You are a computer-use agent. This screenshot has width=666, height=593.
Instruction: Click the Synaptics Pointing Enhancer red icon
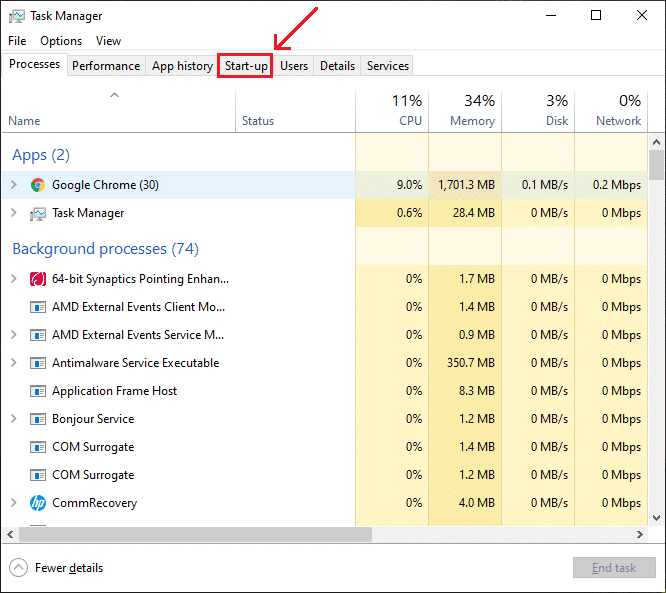tap(38, 279)
